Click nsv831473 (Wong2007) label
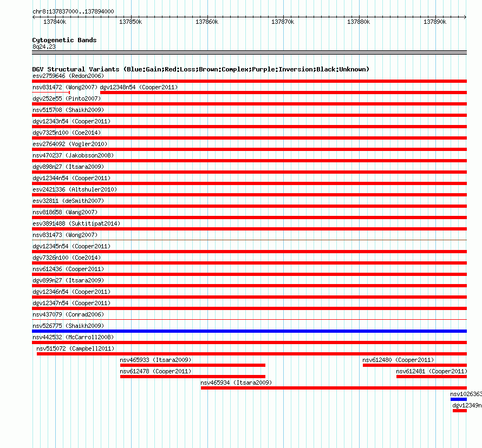 coord(65,235)
